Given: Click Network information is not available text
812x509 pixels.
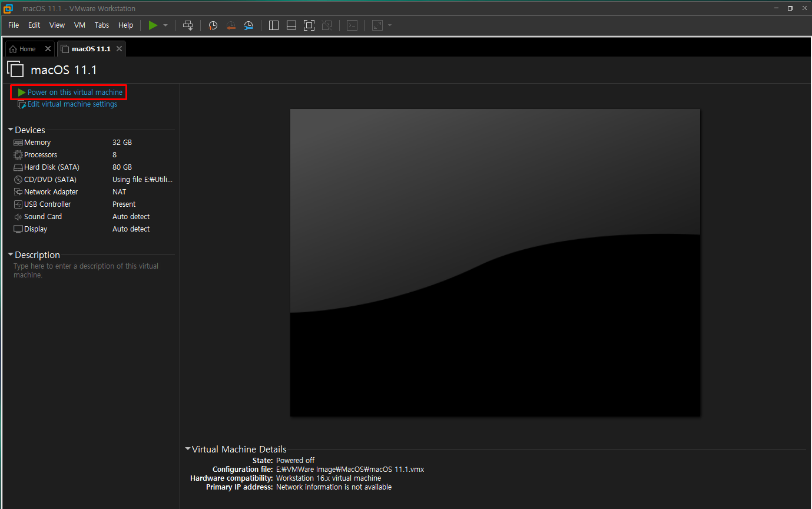Looking at the screenshot, I should point(333,487).
